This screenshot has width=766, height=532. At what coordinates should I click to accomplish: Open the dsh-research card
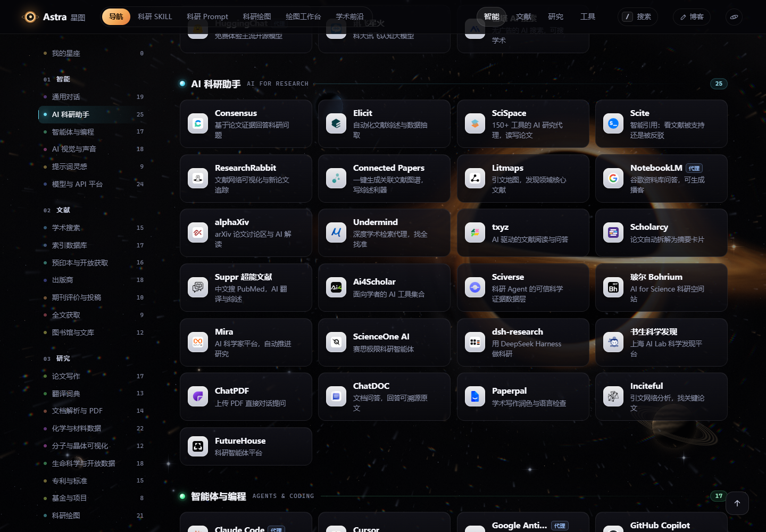tap(523, 342)
